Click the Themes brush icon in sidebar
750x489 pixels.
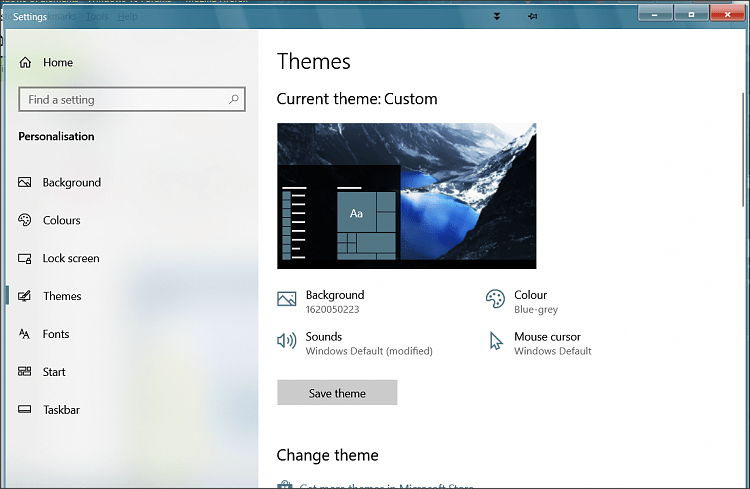24,296
